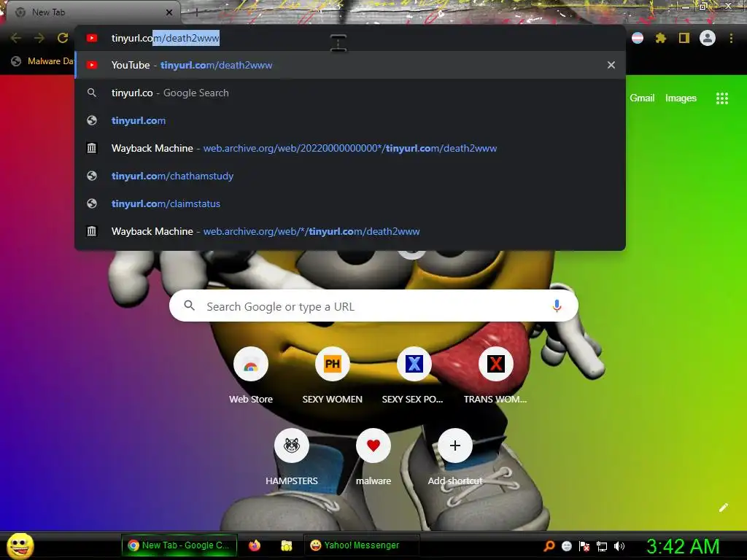Open a new tab with plus button
The width and height of the screenshot is (747, 560).
(196, 12)
